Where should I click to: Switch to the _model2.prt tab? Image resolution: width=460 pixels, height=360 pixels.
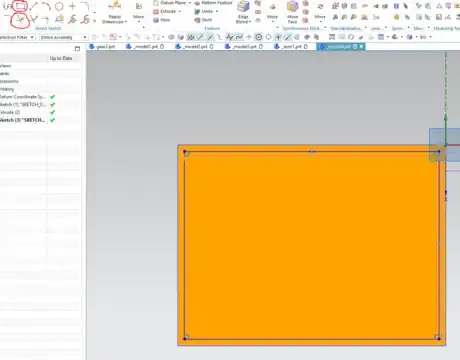(x=195, y=47)
